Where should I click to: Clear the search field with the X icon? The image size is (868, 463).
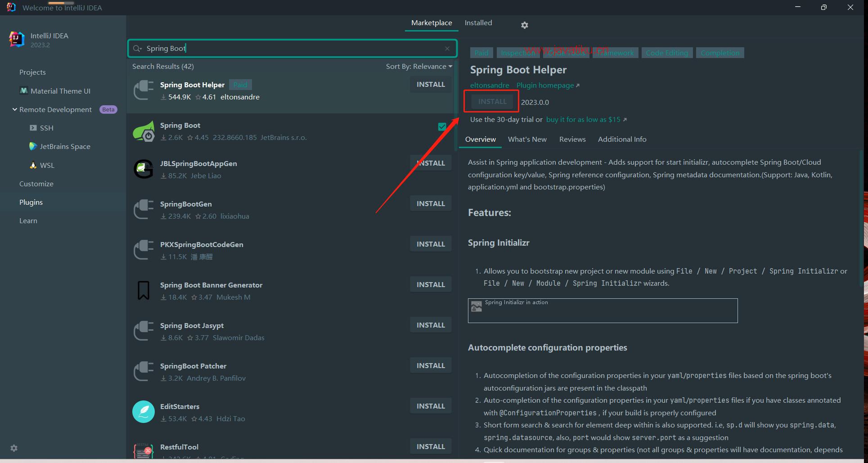point(447,49)
